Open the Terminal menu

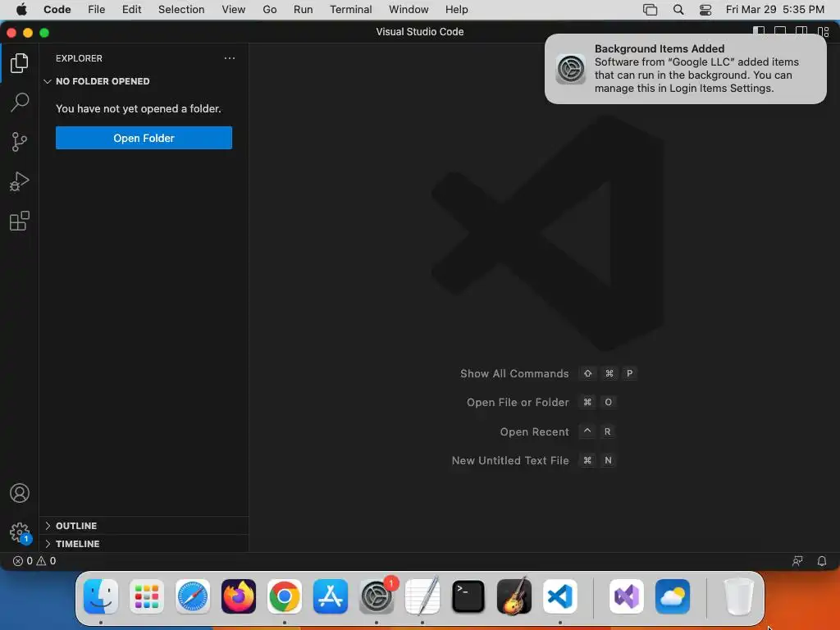pyautogui.click(x=351, y=10)
